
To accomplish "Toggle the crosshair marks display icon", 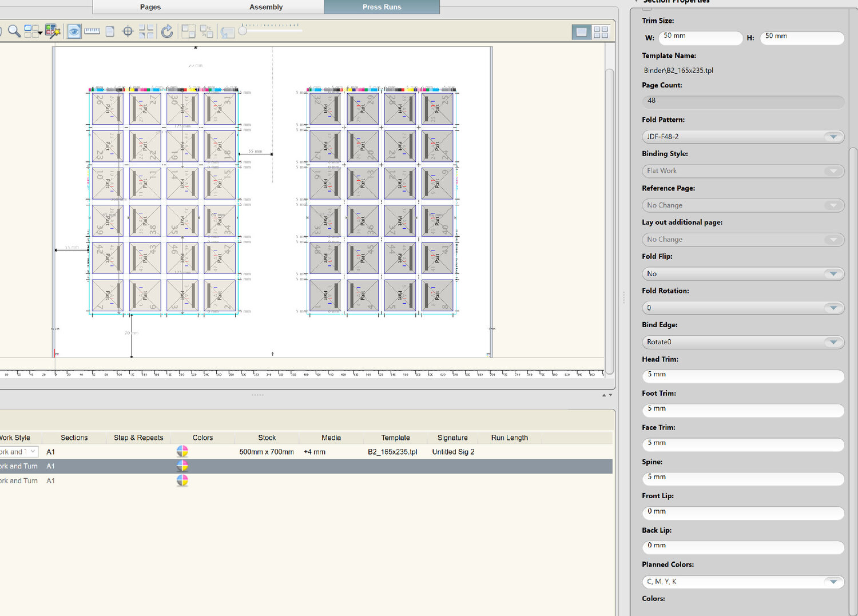I will (128, 31).
